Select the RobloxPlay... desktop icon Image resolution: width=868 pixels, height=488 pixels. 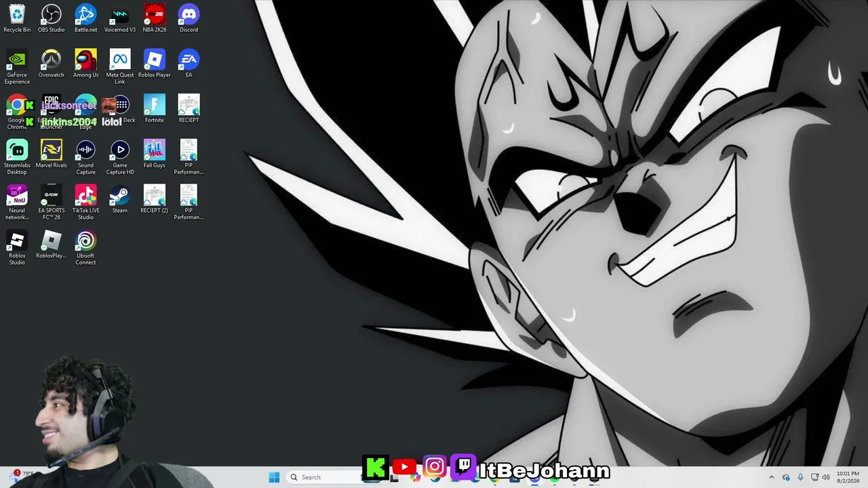[52, 245]
